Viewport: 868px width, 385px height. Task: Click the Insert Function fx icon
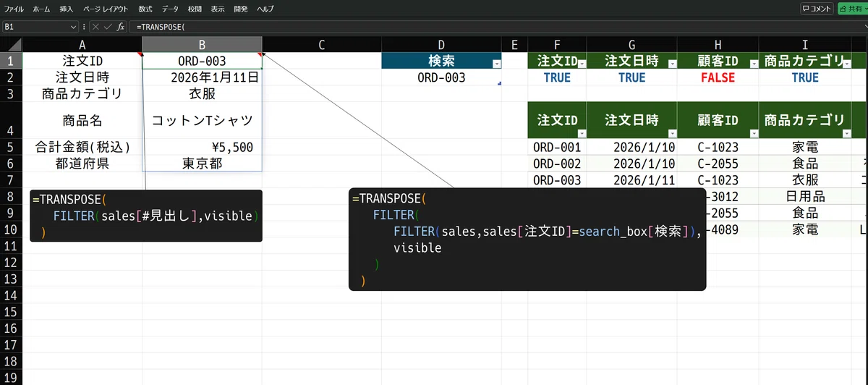click(121, 27)
